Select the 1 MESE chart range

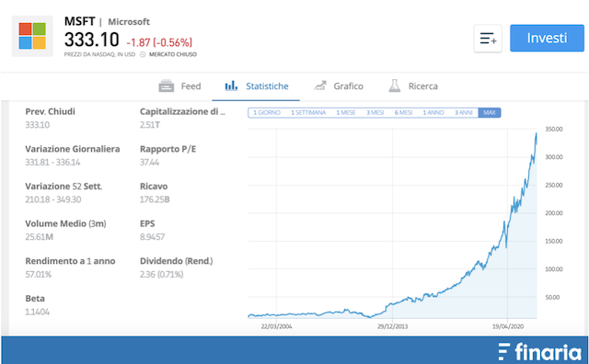coord(346,112)
